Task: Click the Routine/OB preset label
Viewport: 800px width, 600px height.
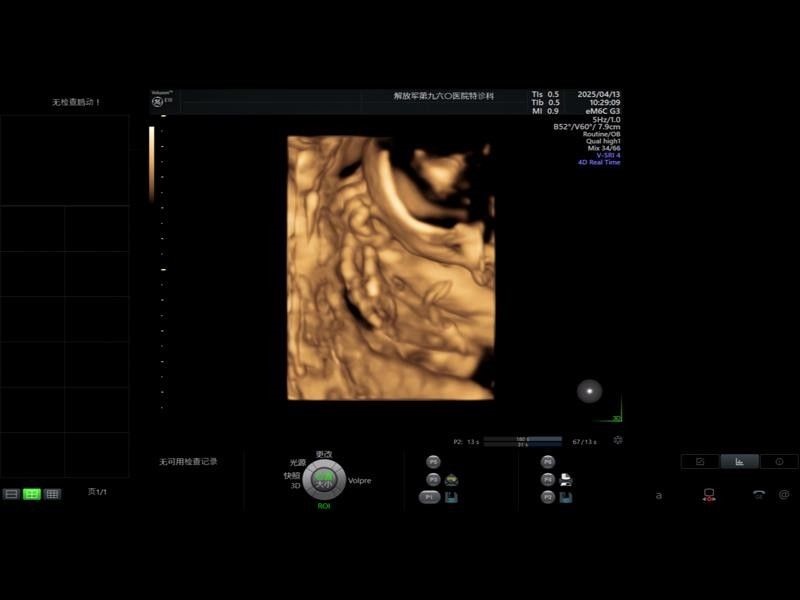Action: click(602, 134)
